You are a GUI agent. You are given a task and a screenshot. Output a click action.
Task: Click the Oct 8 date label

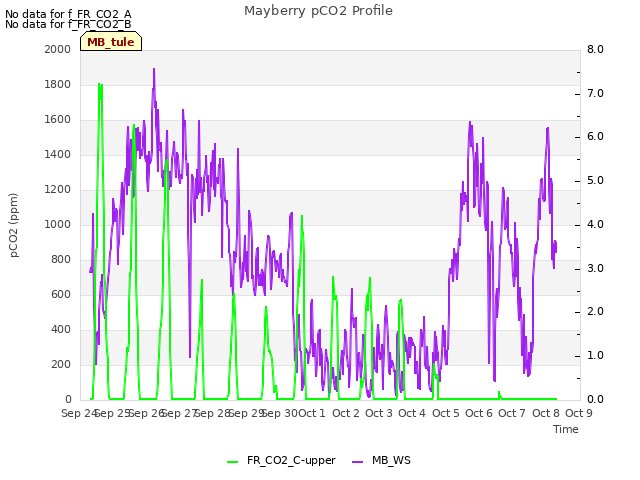(x=546, y=413)
